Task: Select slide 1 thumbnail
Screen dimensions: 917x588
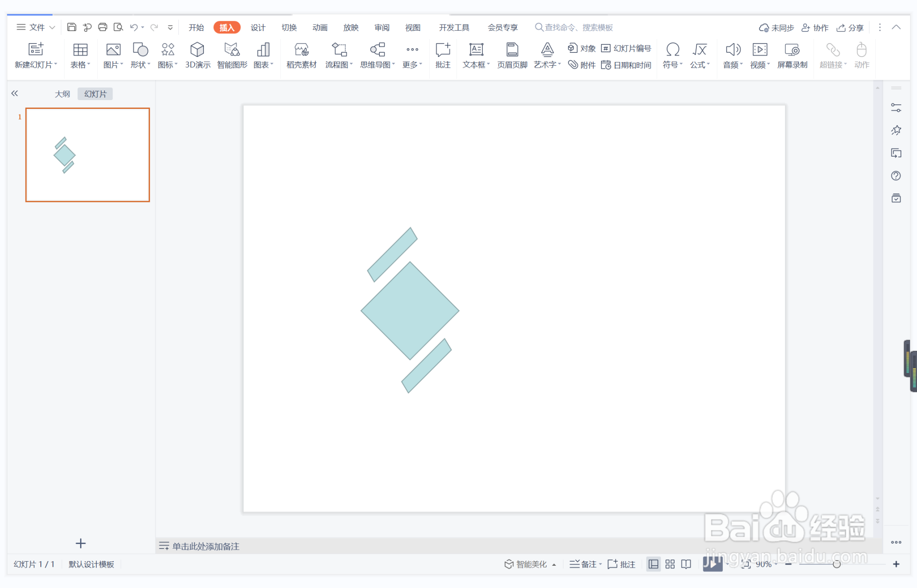Action: (x=88, y=155)
